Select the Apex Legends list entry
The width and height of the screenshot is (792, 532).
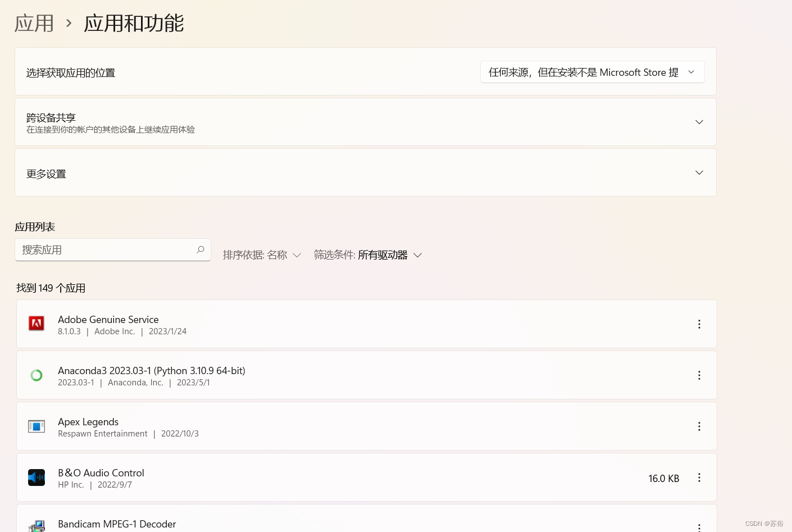337,426
